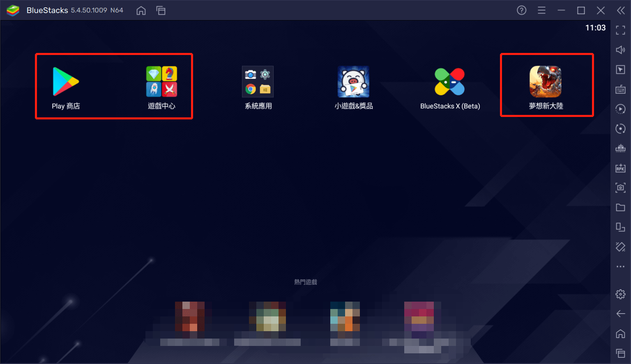
Task: Minimize the BlueStacks window
Action: tap(561, 10)
